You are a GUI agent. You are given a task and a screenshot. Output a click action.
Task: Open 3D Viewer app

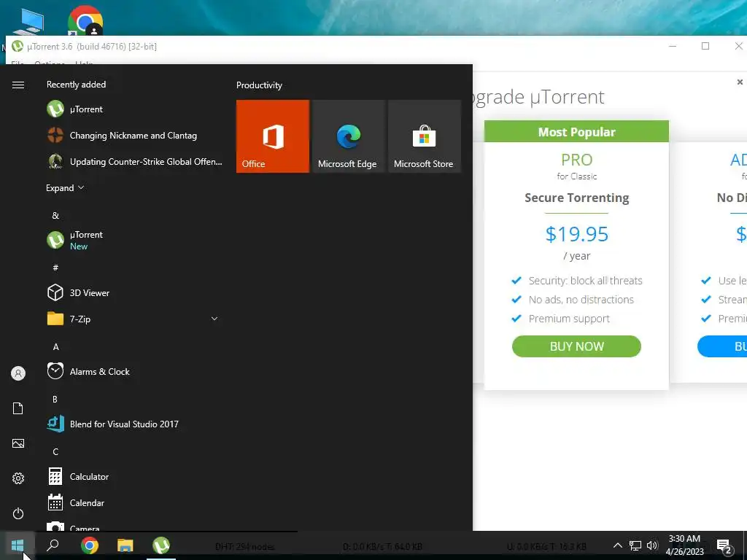pos(133,292)
